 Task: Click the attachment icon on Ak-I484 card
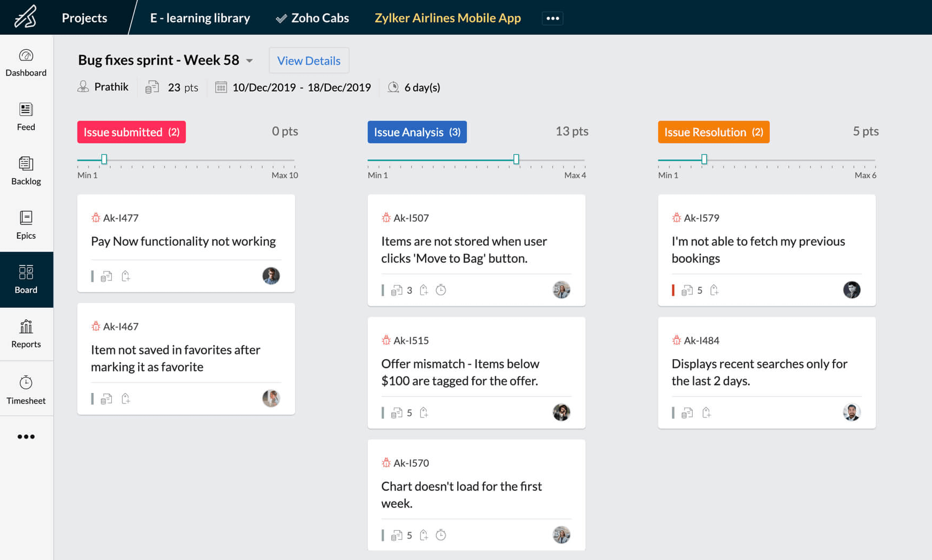coord(707,412)
